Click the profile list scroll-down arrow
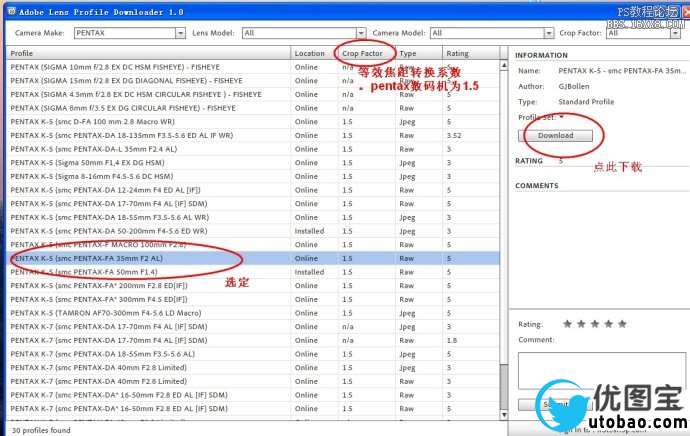 [504, 414]
